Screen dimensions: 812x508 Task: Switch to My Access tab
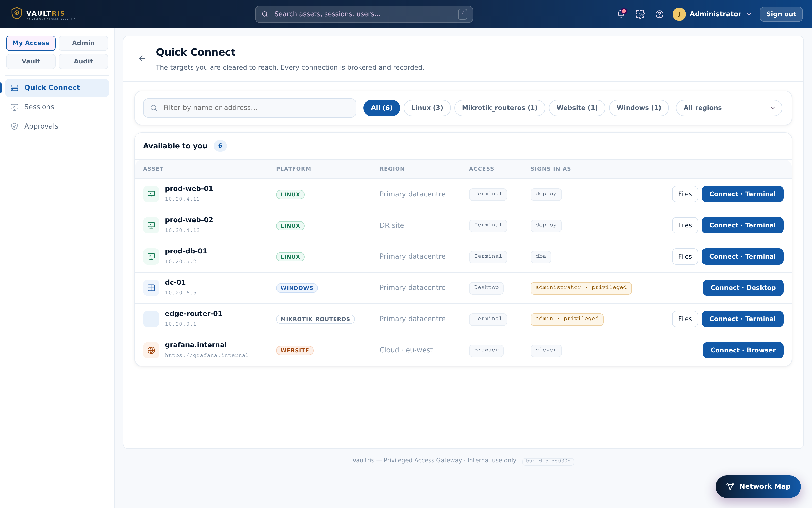tap(31, 43)
